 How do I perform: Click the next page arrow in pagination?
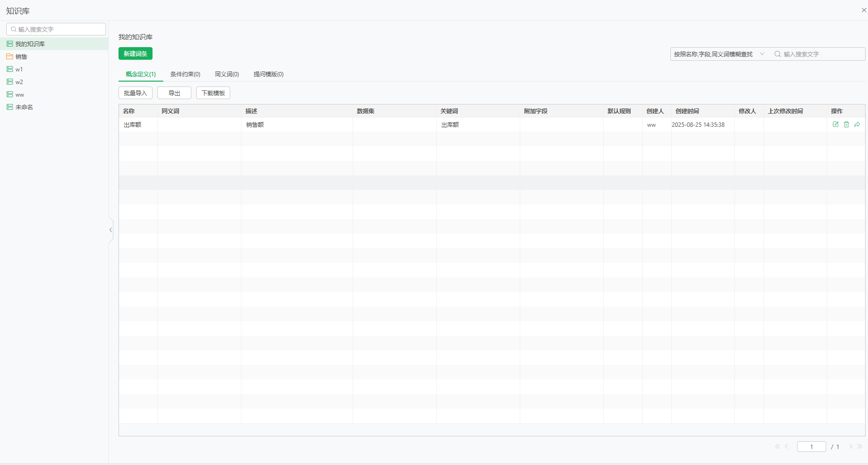click(851, 447)
